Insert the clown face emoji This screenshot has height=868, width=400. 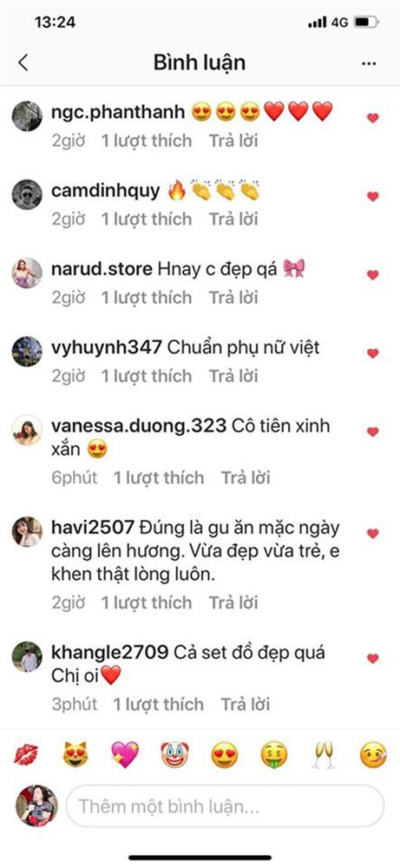[x=174, y=754]
